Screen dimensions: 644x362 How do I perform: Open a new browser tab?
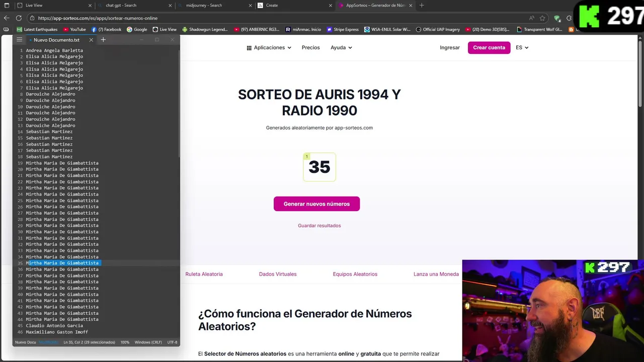[x=422, y=6]
